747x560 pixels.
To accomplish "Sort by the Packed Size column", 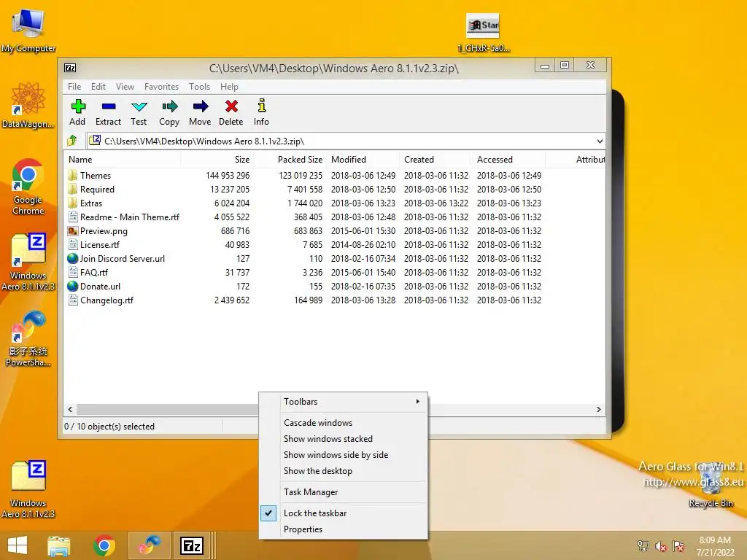I will (290, 160).
